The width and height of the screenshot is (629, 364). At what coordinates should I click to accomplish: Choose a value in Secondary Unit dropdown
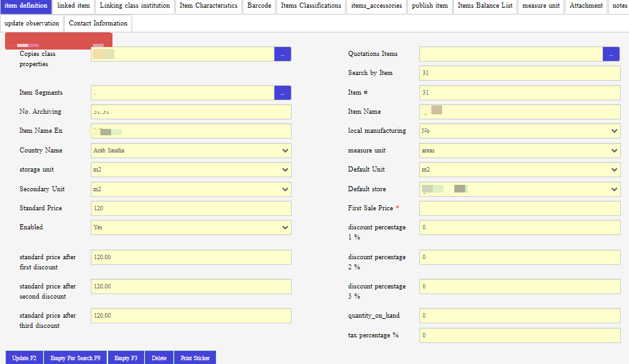point(191,189)
